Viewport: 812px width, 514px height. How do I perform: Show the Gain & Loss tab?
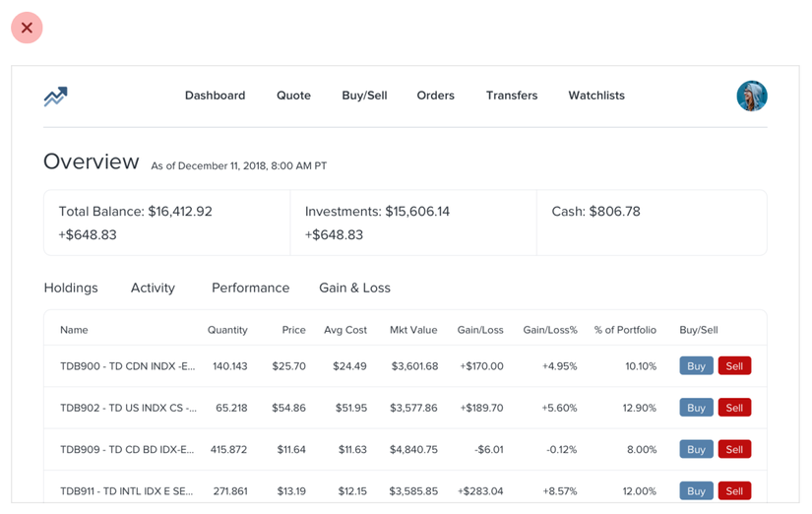(x=354, y=288)
